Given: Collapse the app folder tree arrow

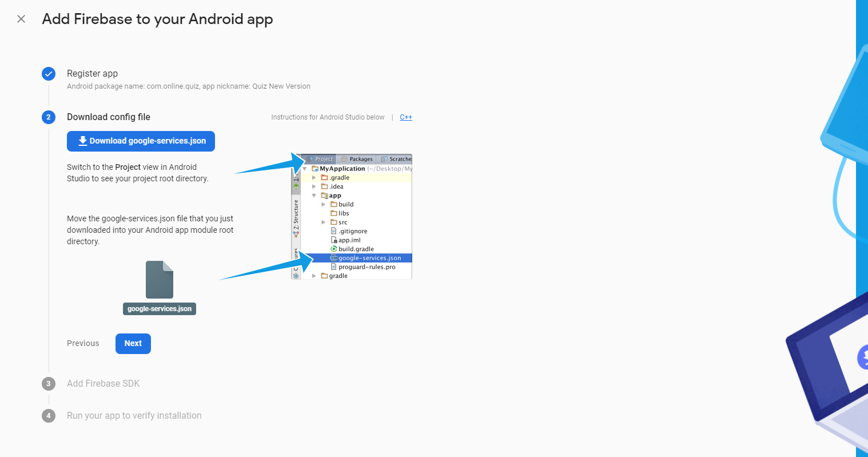Looking at the screenshot, I should (314, 196).
